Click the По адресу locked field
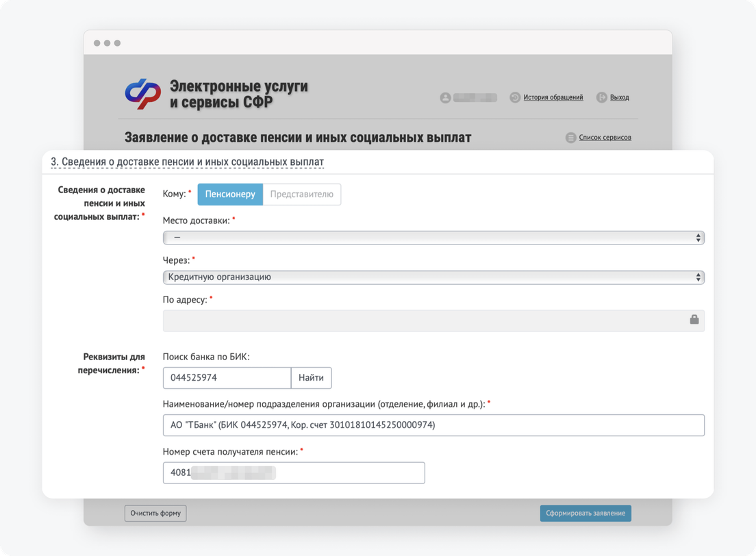The height and width of the screenshot is (556, 756). tap(433, 320)
